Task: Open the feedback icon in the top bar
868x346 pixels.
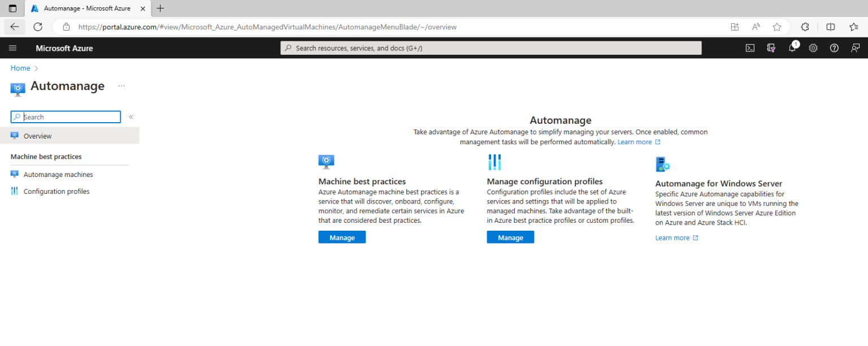Action: pyautogui.click(x=855, y=48)
